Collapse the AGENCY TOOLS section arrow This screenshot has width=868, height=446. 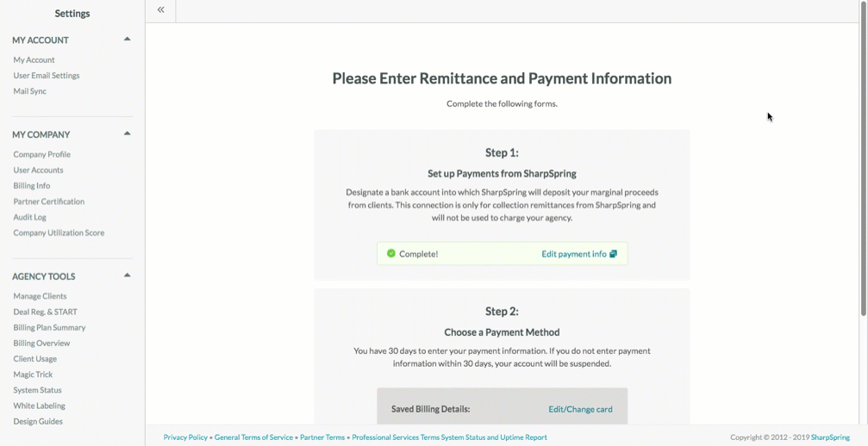(128, 276)
